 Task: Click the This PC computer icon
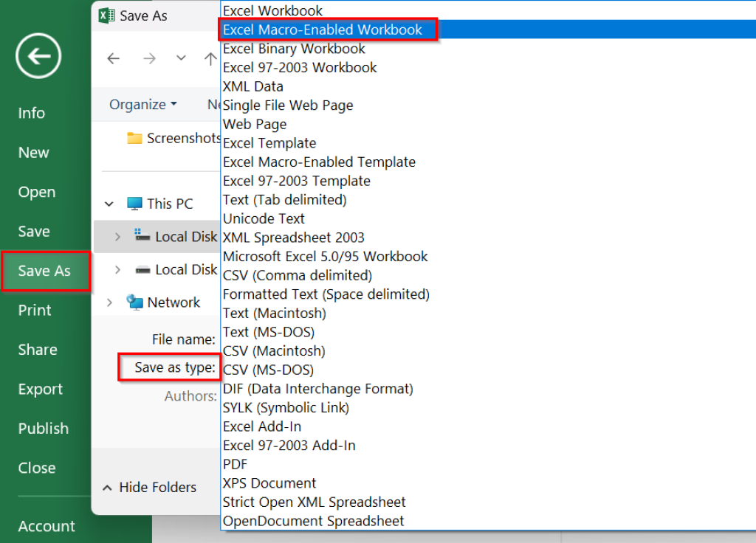[x=134, y=203]
